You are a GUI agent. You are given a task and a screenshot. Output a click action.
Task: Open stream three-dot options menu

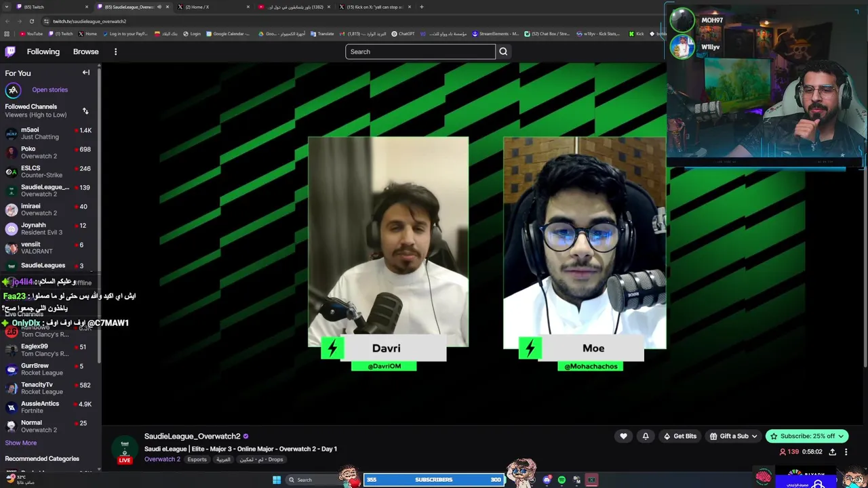coord(846,452)
